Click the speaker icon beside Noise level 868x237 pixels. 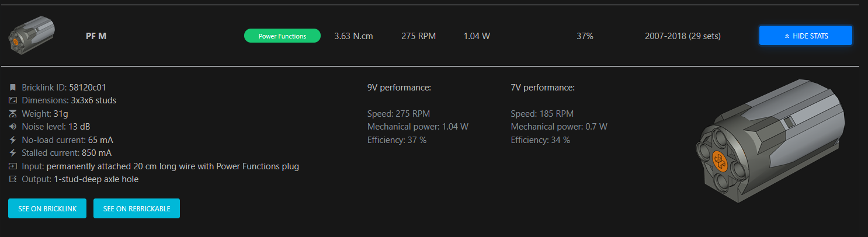point(13,127)
